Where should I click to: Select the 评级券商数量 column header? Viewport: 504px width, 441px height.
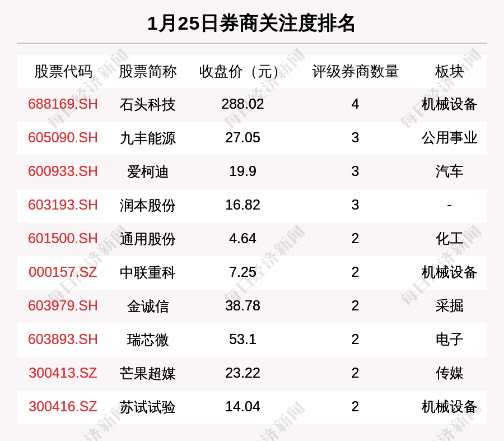355,71
